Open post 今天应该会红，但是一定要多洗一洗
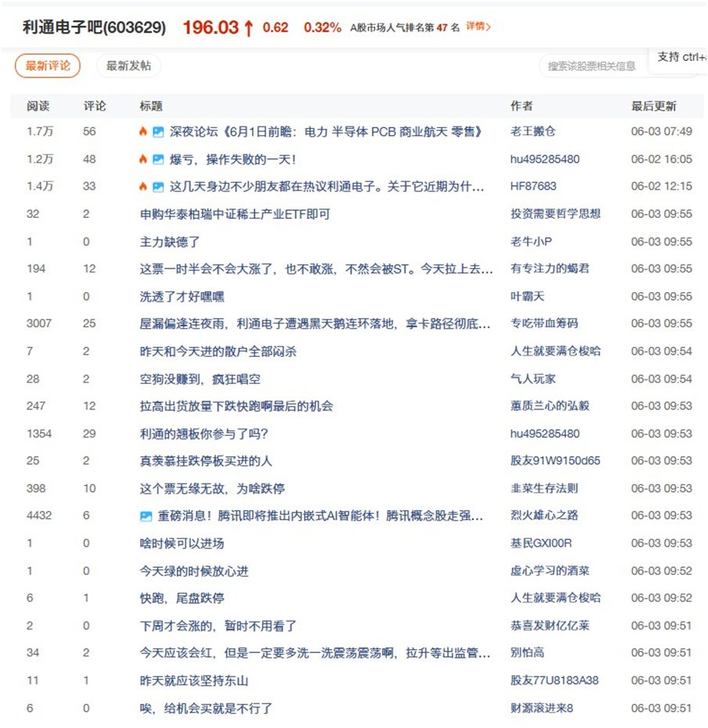Image resolution: width=708 pixels, height=728 pixels. (315, 653)
